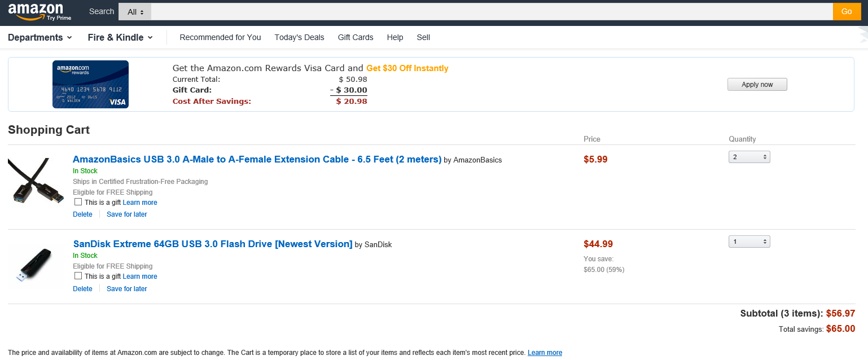Viewport: 868px width, 360px height.
Task: Check gift box for AmazonBasics extension cable
Action: (x=78, y=202)
